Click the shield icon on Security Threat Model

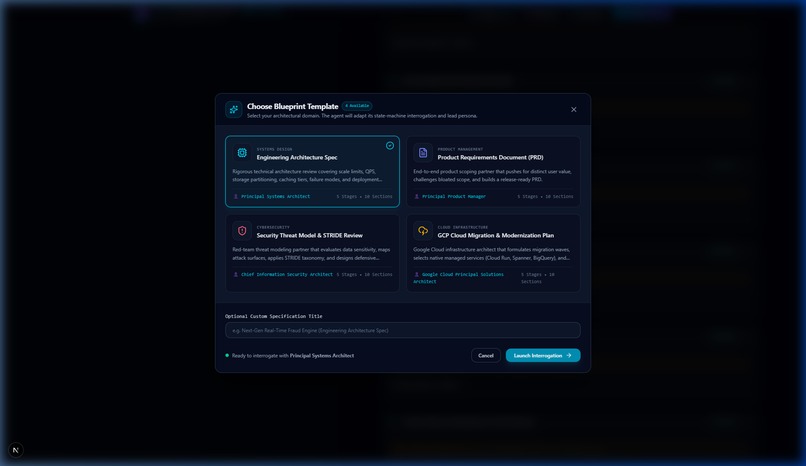click(242, 231)
